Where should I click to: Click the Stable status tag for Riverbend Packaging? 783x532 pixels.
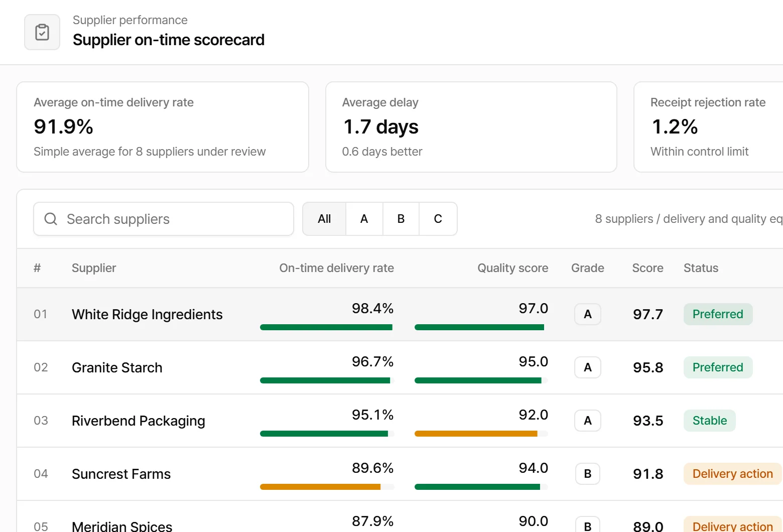710,421
